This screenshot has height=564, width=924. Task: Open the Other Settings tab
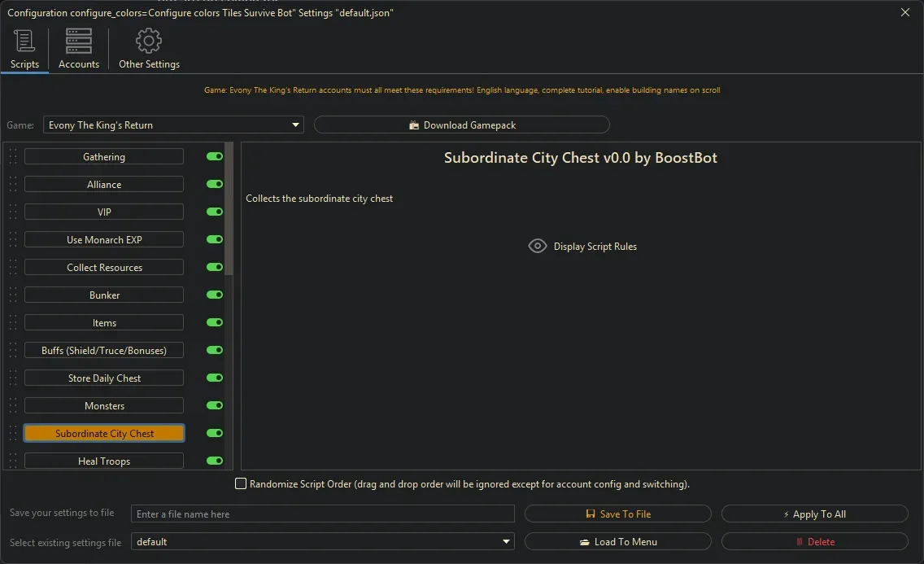(x=149, y=48)
